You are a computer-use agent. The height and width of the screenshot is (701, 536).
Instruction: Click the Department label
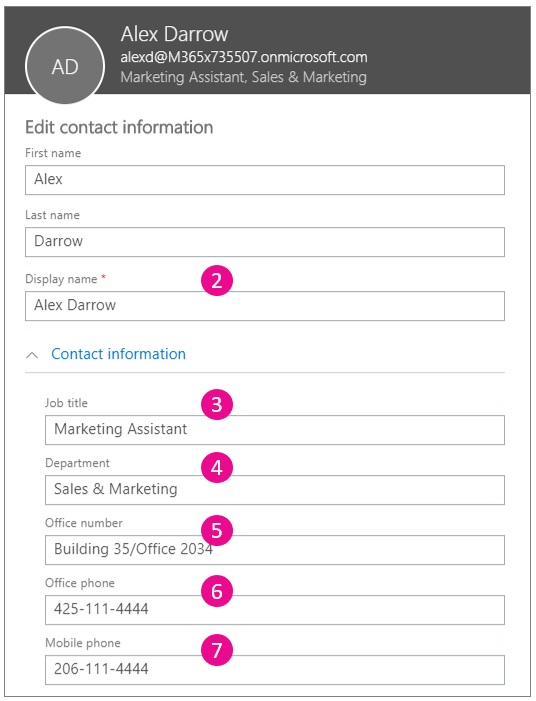pyautogui.click(x=77, y=463)
